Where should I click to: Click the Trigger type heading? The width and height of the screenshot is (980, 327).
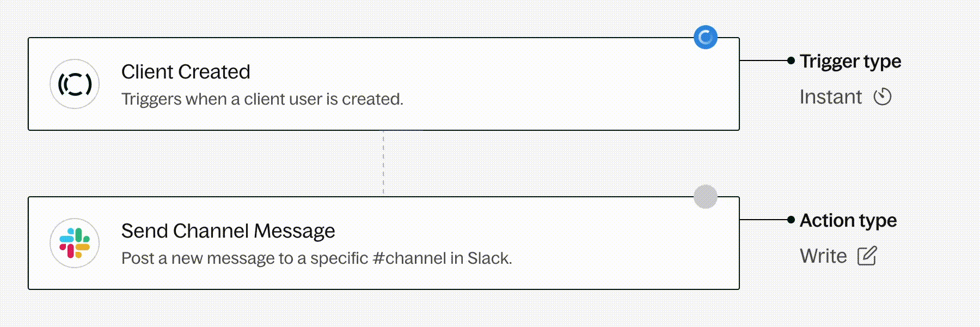pos(850,62)
